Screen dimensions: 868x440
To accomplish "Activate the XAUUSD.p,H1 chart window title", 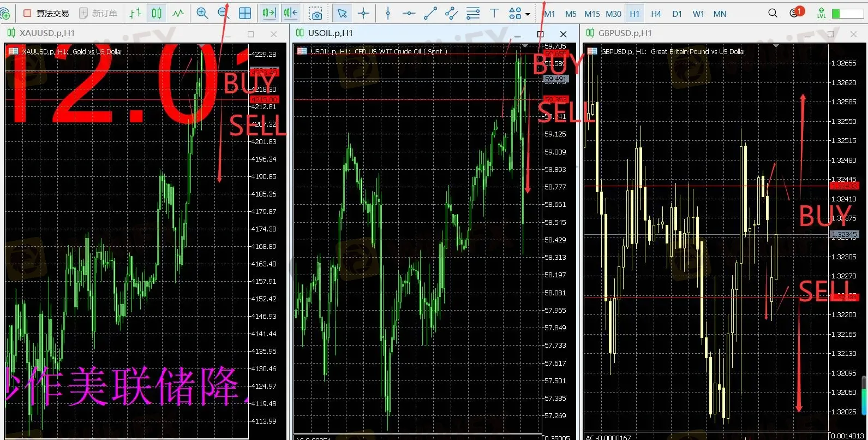I will 47,33.
